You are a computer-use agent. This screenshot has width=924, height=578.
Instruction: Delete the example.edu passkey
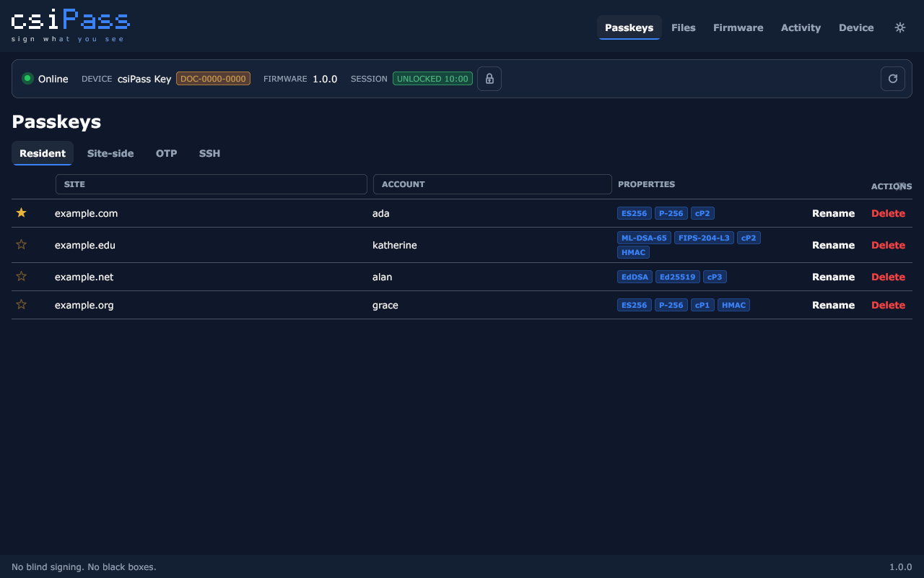(888, 245)
